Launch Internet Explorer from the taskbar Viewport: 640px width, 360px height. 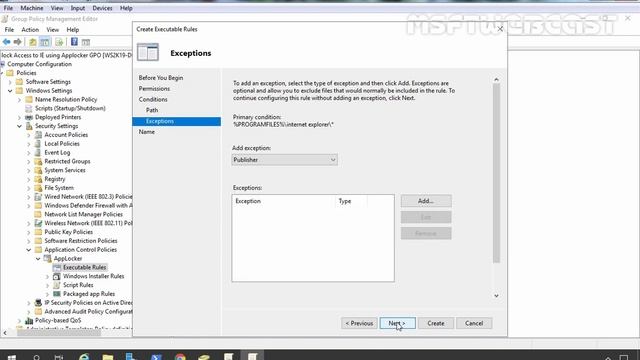click(x=84, y=357)
